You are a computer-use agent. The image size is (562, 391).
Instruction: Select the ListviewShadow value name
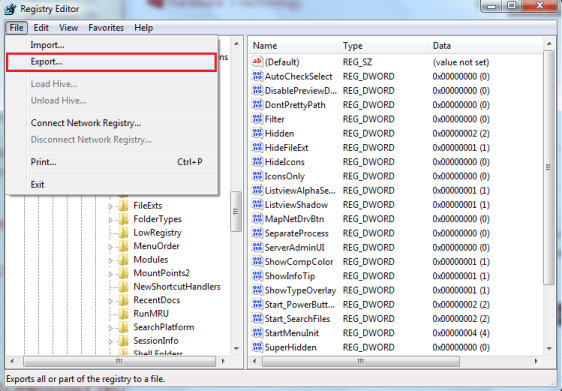pos(296,205)
